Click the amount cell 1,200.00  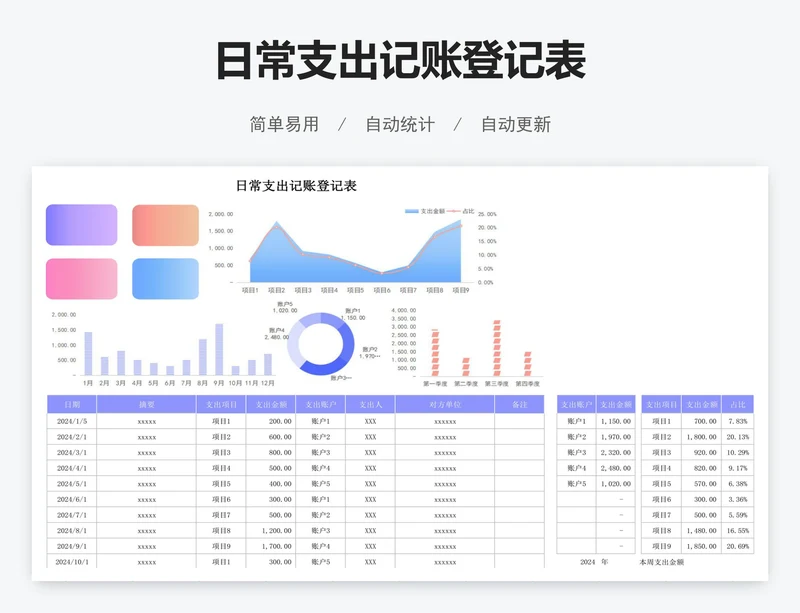click(271, 530)
